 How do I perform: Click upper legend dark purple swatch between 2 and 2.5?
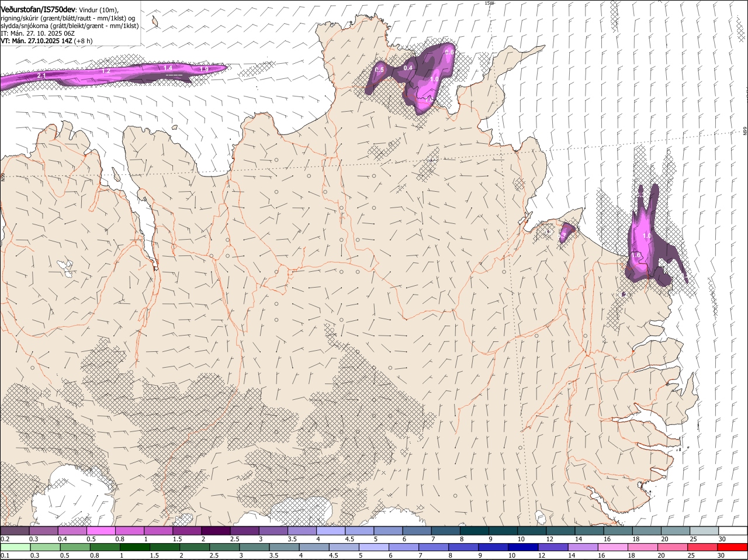[x=216, y=530]
